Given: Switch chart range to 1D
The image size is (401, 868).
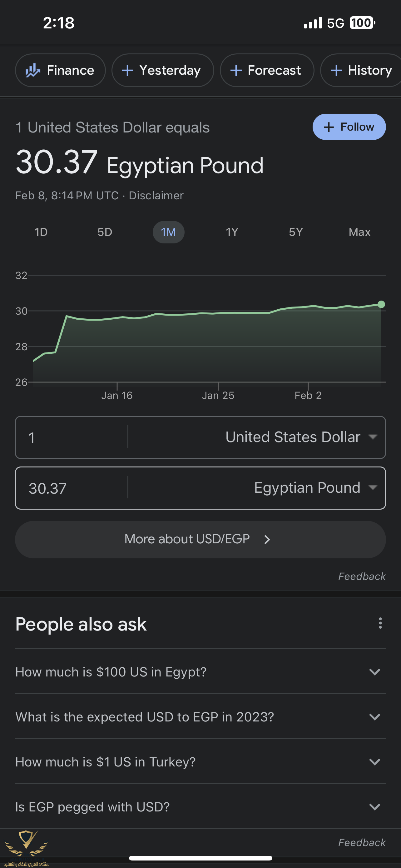Looking at the screenshot, I should point(41,232).
